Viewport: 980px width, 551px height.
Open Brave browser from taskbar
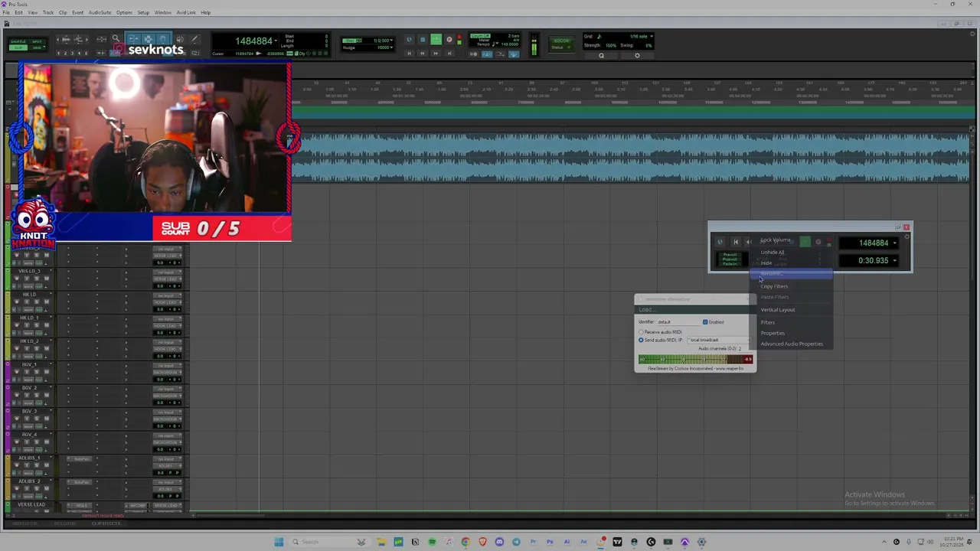pos(482,542)
